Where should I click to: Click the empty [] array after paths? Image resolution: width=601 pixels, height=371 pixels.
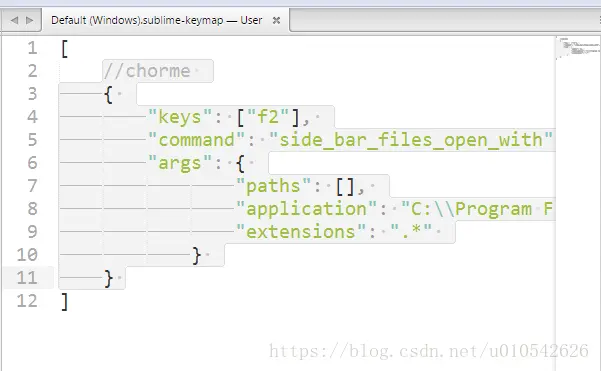[x=345, y=187]
